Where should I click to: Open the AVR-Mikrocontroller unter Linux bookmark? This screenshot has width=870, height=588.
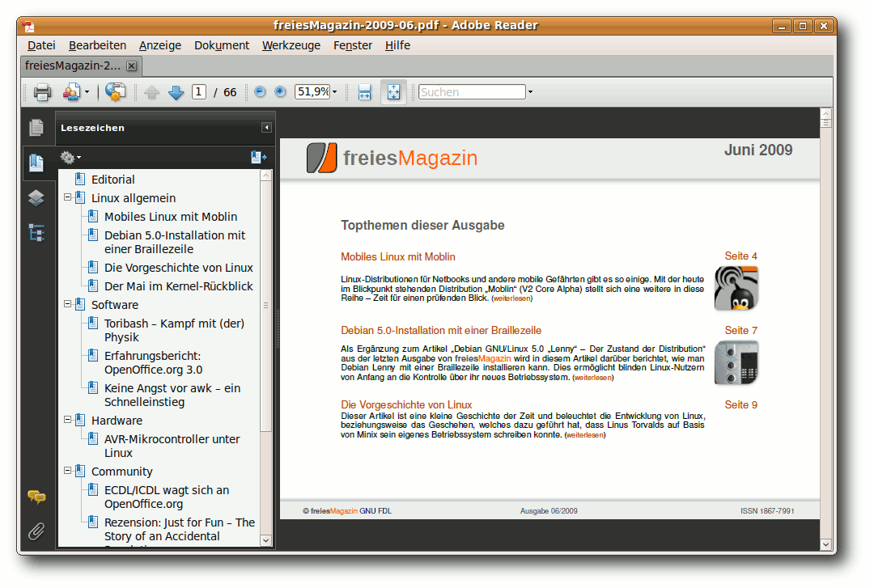pyautogui.click(x=172, y=446)
